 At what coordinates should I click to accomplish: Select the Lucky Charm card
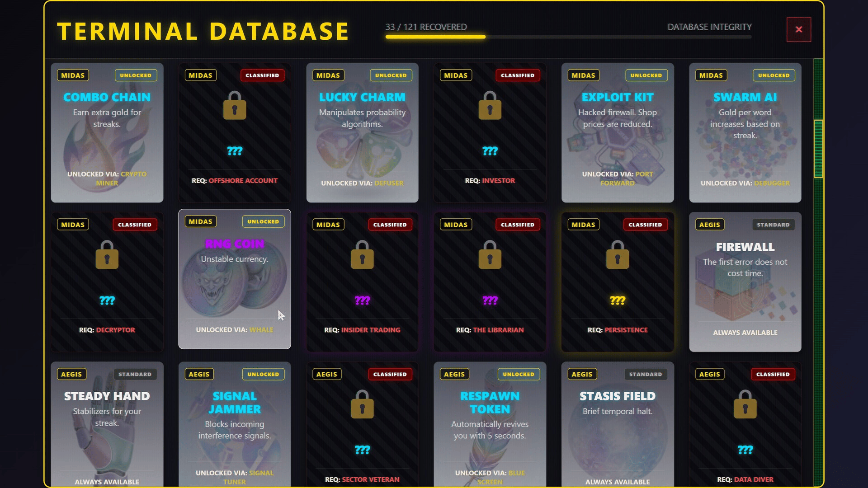pyautogui.click(x=362, y=133)
